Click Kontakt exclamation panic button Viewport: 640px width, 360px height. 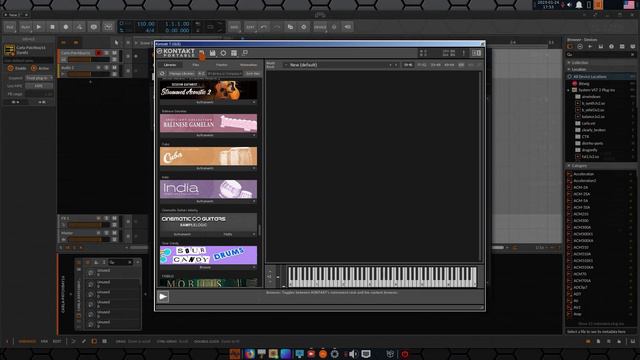tap(464, 53)
